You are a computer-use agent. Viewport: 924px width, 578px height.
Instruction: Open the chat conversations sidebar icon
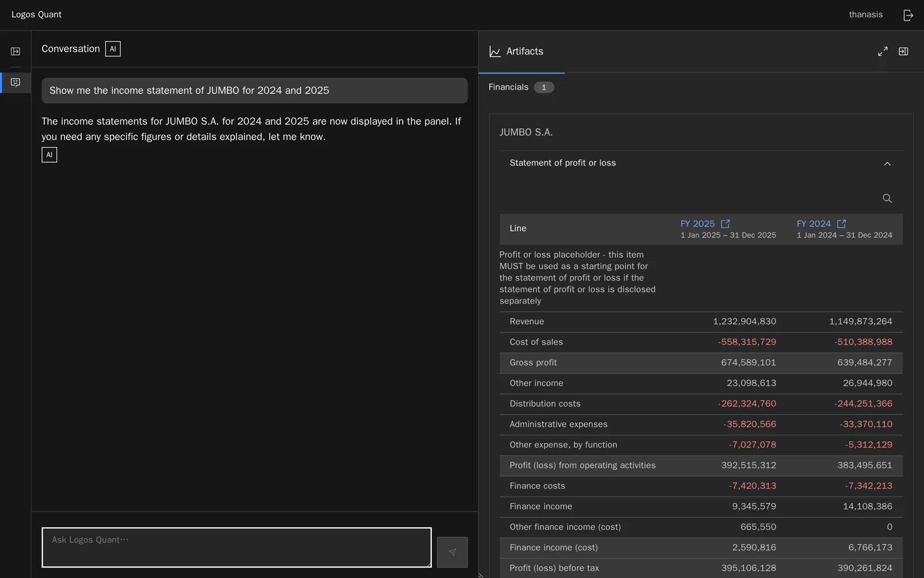tap(16, 83)
